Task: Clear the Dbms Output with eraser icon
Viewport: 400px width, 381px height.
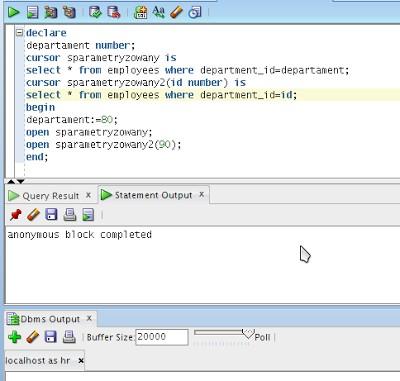Action: [33, 337]
